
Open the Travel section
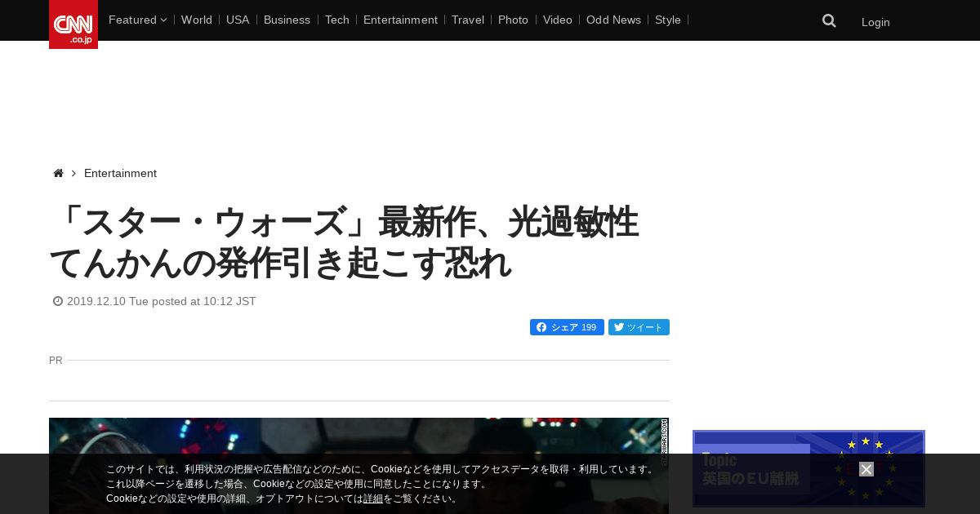point(468,20)
